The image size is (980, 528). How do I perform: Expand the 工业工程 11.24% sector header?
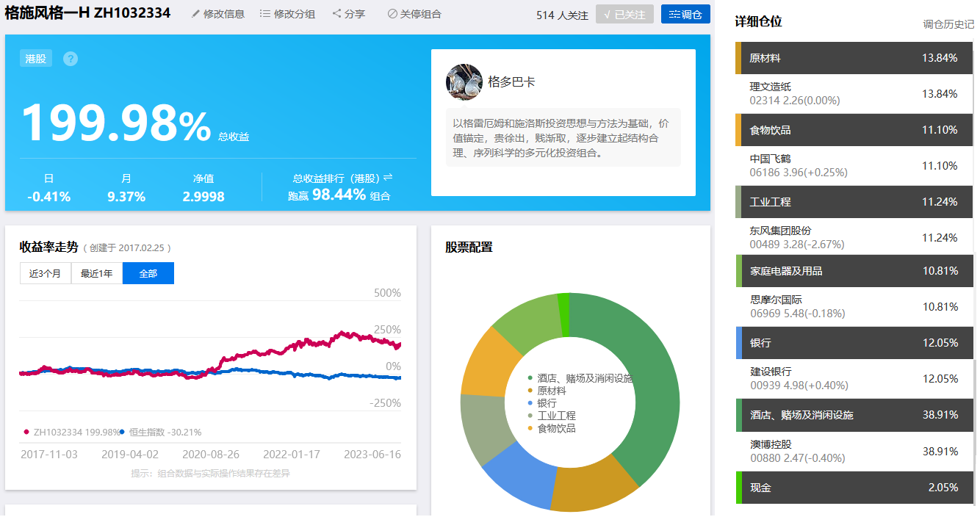coord(854,202)
